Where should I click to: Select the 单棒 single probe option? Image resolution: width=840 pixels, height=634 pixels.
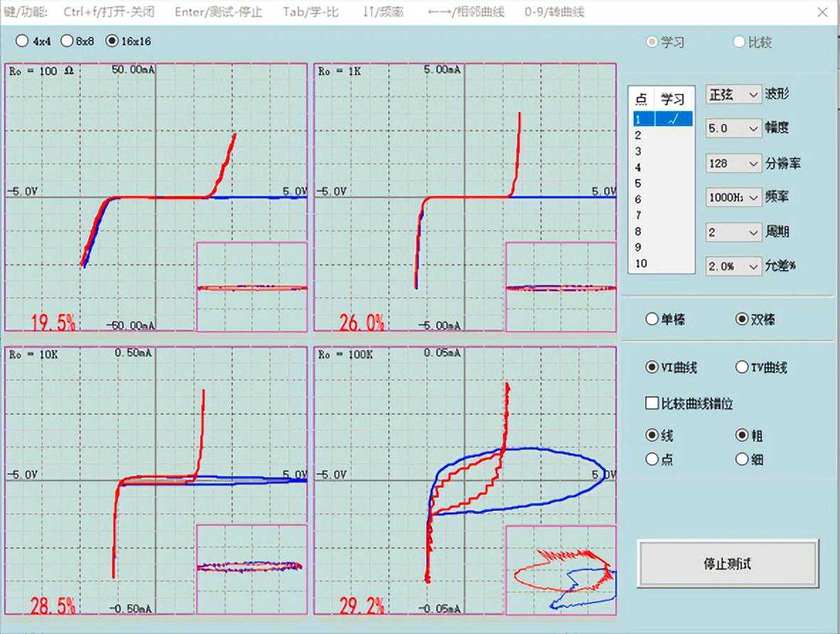point(652,319)
